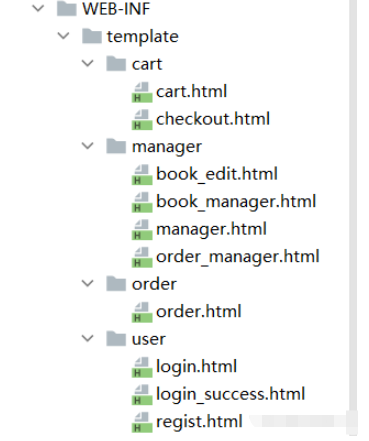Click the cart folder icon

[116, 63]
